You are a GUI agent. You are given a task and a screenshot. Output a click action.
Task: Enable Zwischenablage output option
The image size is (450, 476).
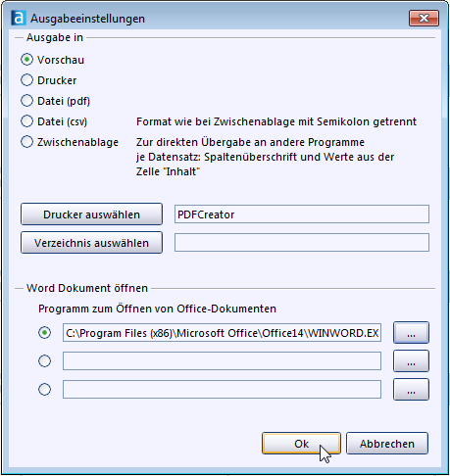26,142
